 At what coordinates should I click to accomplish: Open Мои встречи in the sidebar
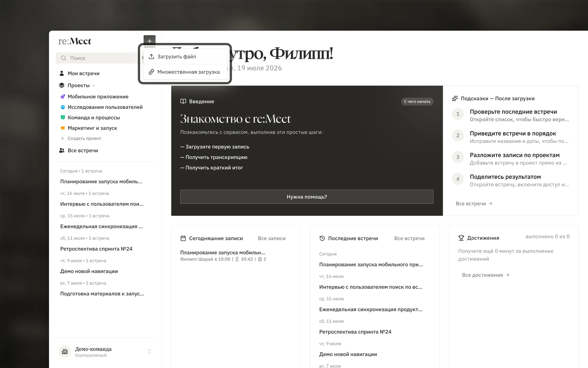pyautogui.click(x=83, y=73)
